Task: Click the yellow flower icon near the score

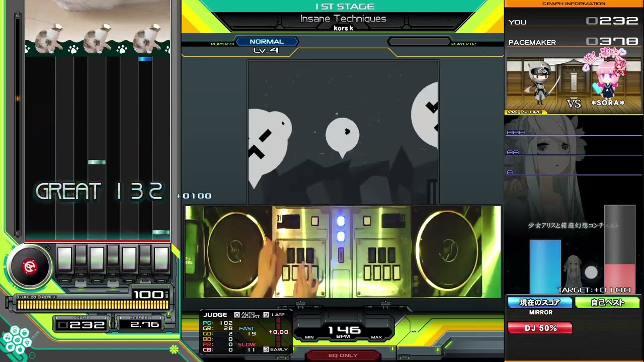Action: click(x=174, y=349)
